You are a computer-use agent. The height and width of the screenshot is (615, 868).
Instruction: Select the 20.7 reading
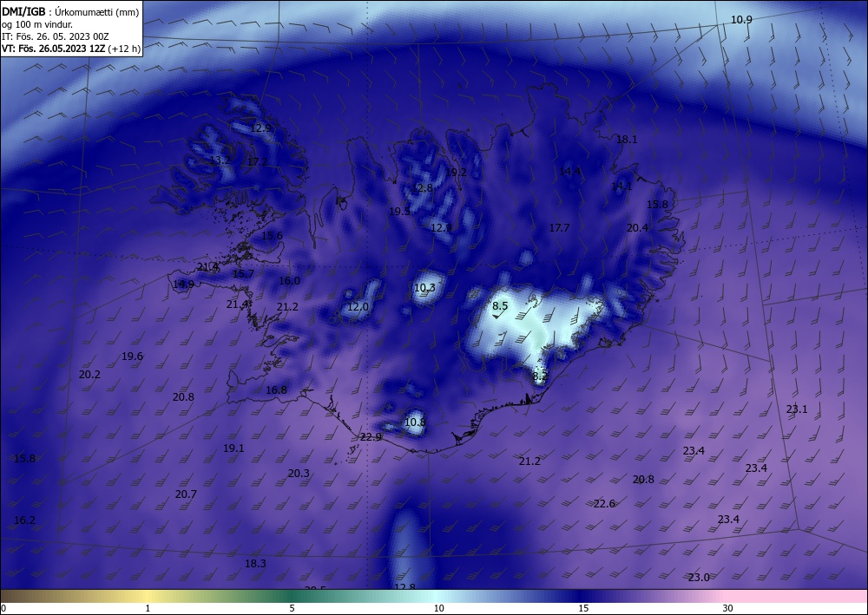[x=186, y=494]
